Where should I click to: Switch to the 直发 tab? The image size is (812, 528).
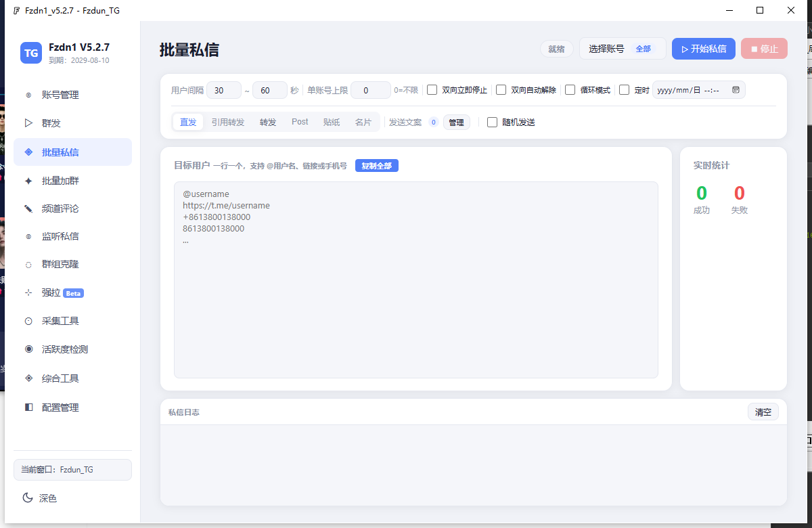click(188, 122)
